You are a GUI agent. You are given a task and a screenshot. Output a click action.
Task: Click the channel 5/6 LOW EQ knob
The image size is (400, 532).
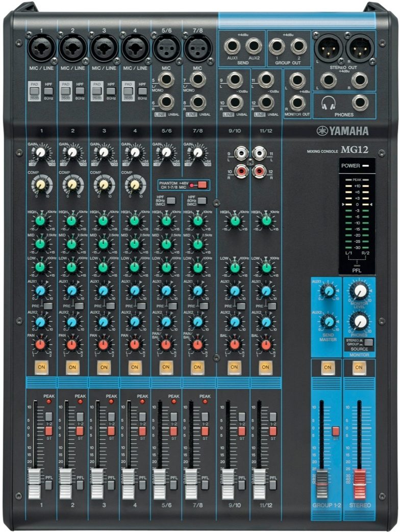[x=166, y=268]
